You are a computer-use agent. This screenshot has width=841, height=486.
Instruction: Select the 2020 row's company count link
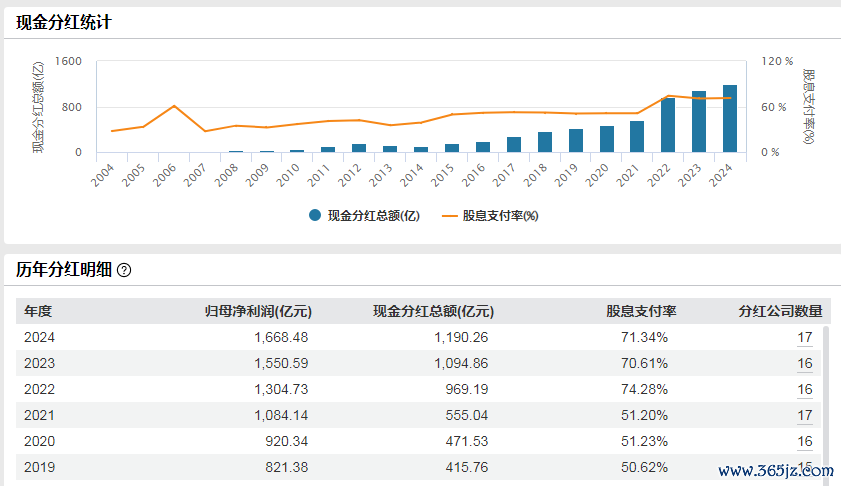click(x=804, y=441)
